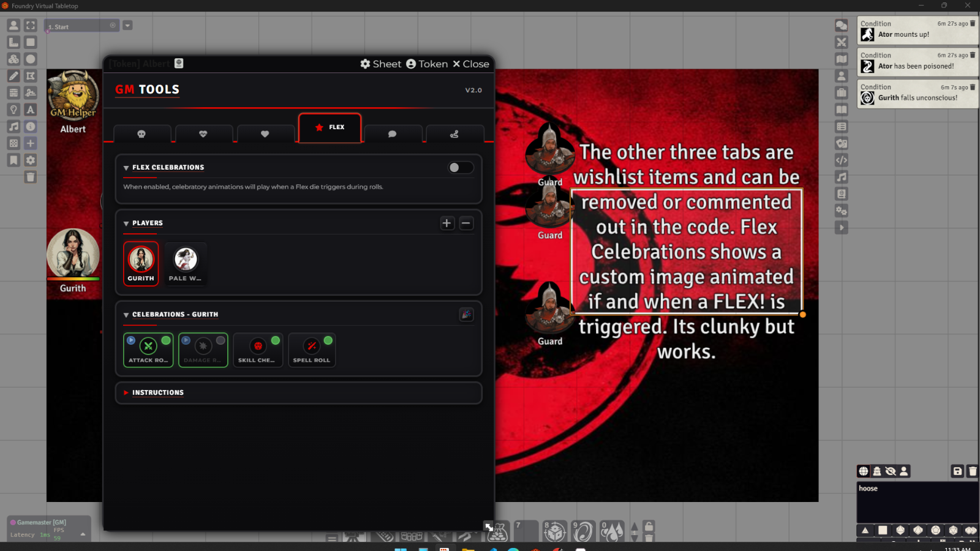This screenshot has height=551, width=980.
Task: Click the Token button in window header
Action: pyautogui.click(x=427, y=64)
